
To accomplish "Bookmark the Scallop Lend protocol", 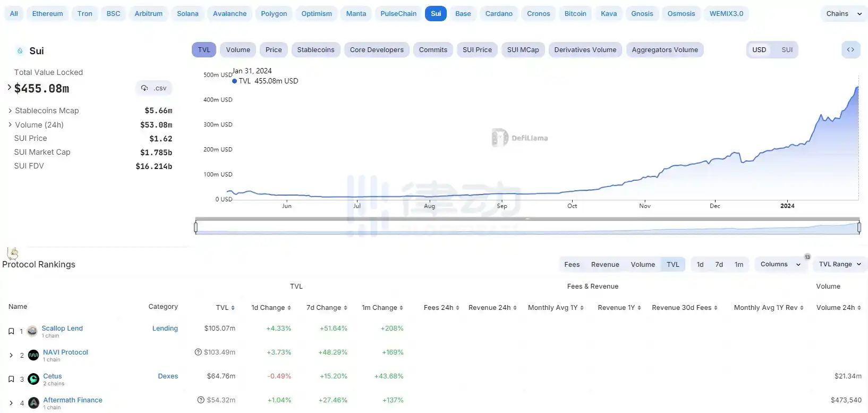I will point(11,332).
